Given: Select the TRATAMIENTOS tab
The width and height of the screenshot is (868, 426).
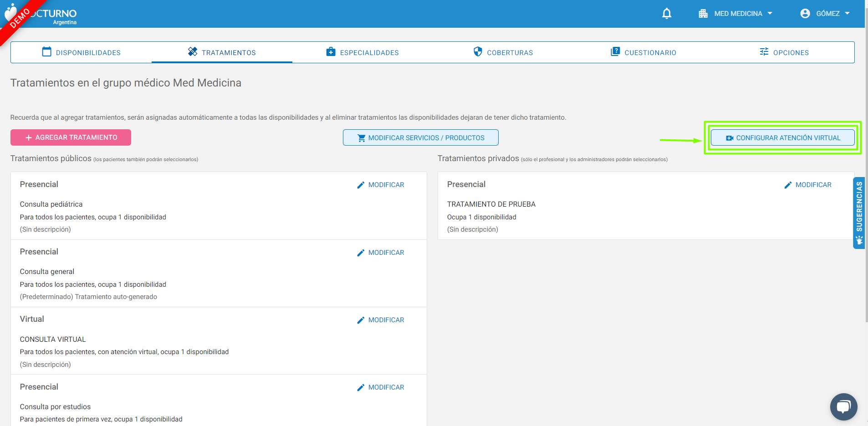Looking at the screenshot, I should (x=222, y=52).
